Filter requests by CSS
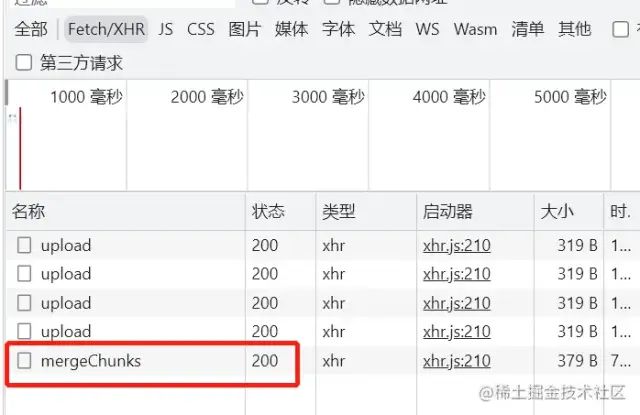The image size is (640, 415). click(200, 29)
